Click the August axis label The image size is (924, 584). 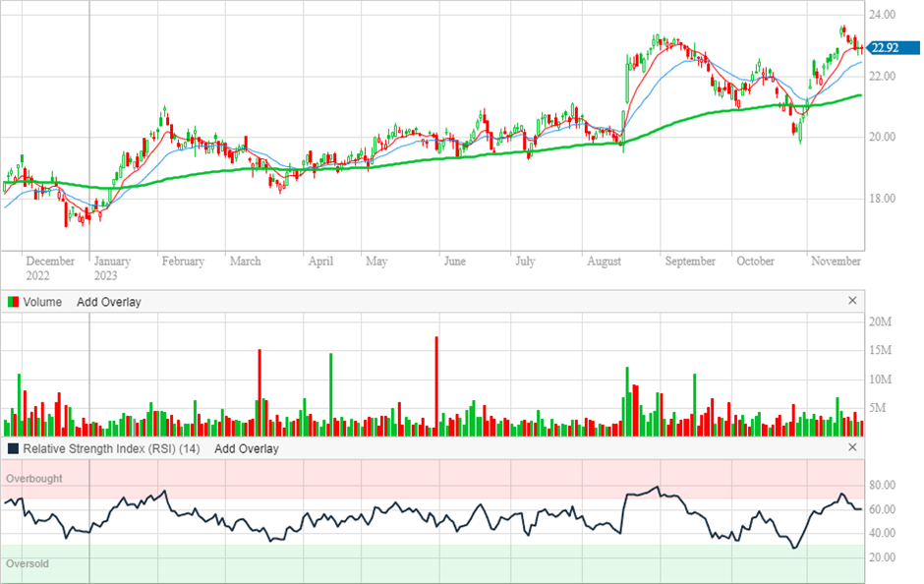tap(604, 262)
